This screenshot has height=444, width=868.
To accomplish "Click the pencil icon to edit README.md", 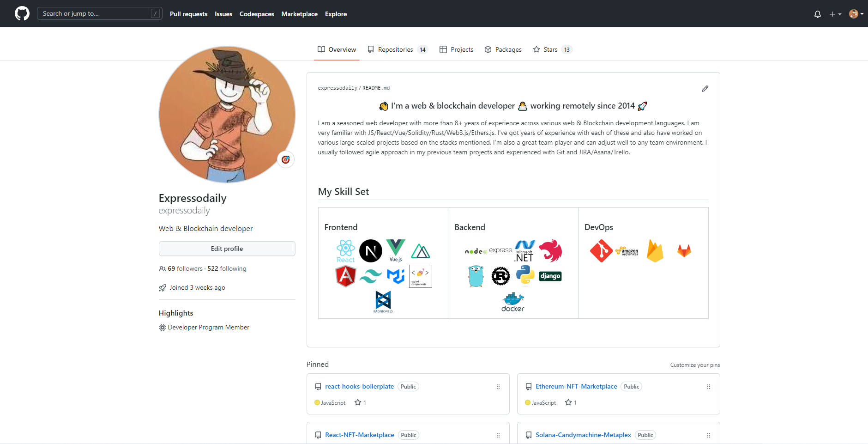I will [704, 88].
